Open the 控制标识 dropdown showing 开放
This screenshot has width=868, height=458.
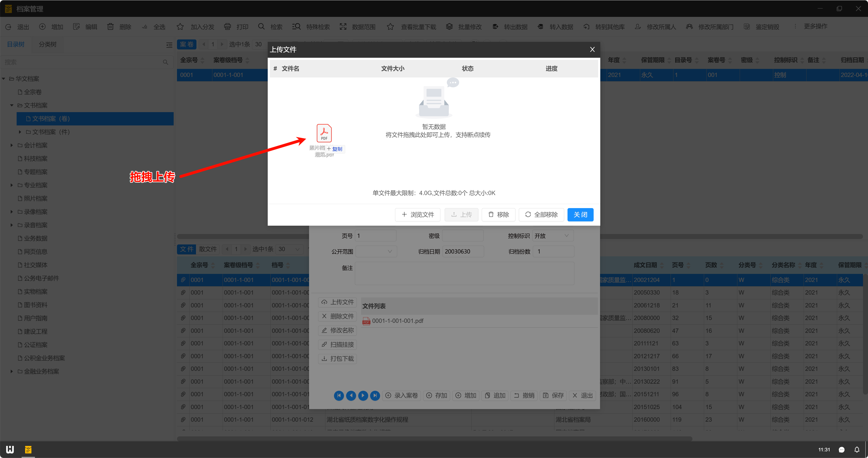point(553,236)
